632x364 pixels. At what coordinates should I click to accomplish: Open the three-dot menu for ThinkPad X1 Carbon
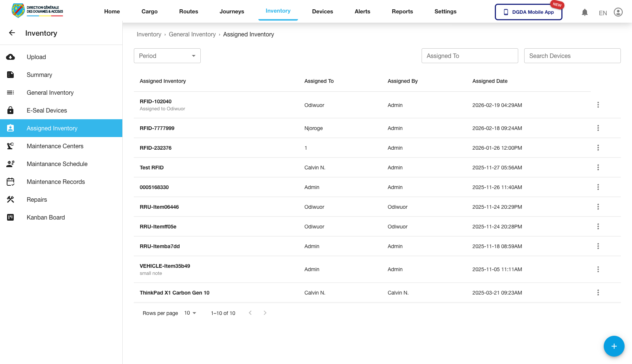[598, 293]
